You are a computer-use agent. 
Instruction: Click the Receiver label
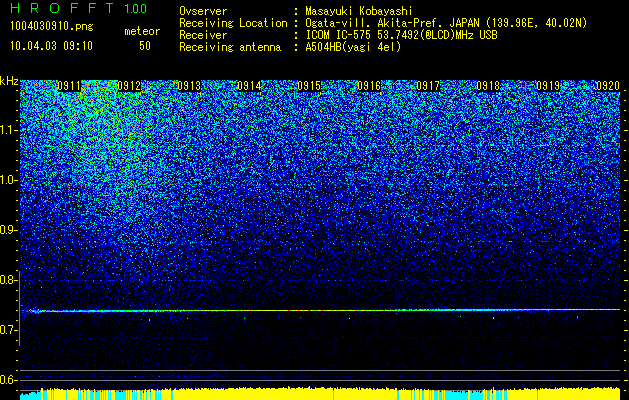coord(203,35)
